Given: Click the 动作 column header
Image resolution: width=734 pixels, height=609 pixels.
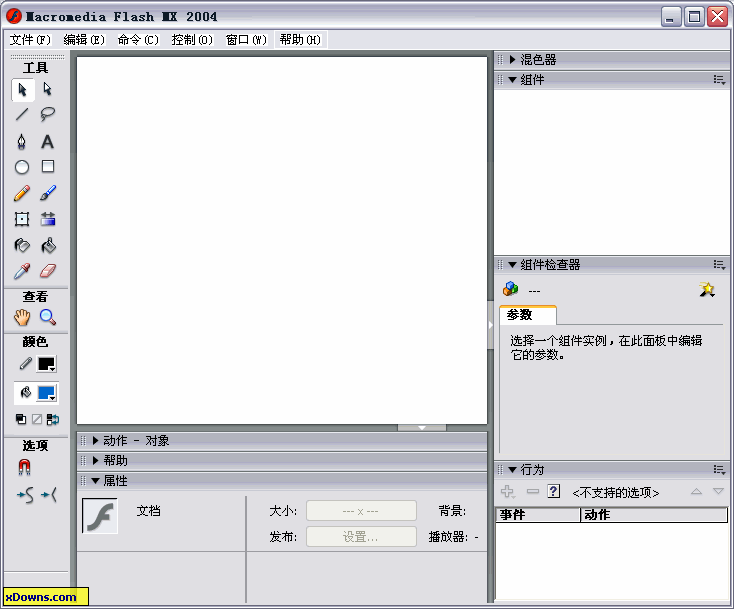Looking at the screenshot, I should [654, 514].
